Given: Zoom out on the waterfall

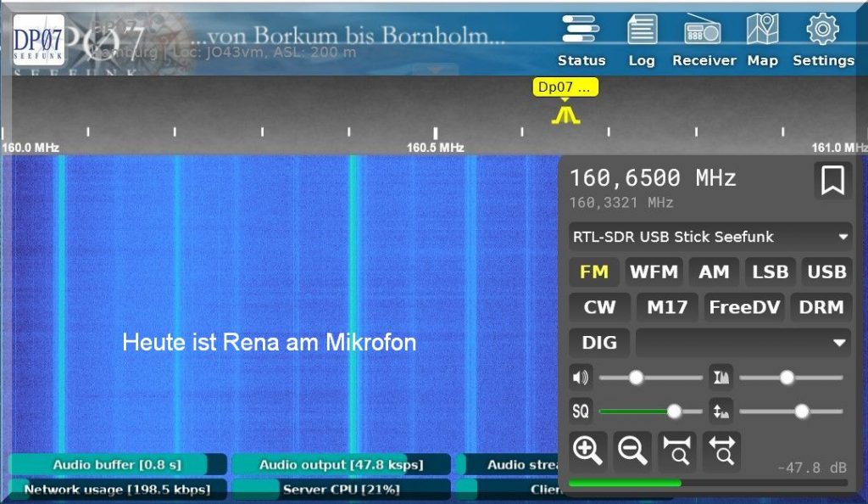Looking at the screenshot, I should pyautogui.click(x=632, y=450).
